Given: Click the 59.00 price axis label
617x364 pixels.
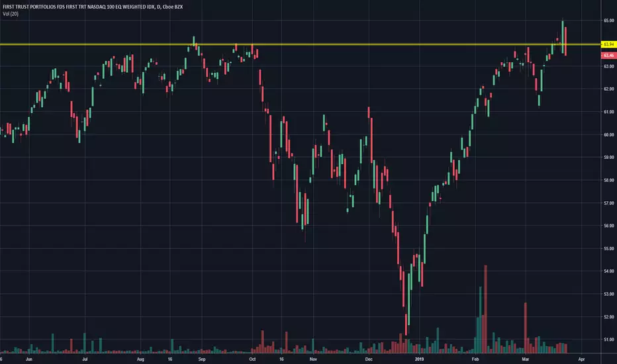Looking at the screenshot, I should (609, 158).
